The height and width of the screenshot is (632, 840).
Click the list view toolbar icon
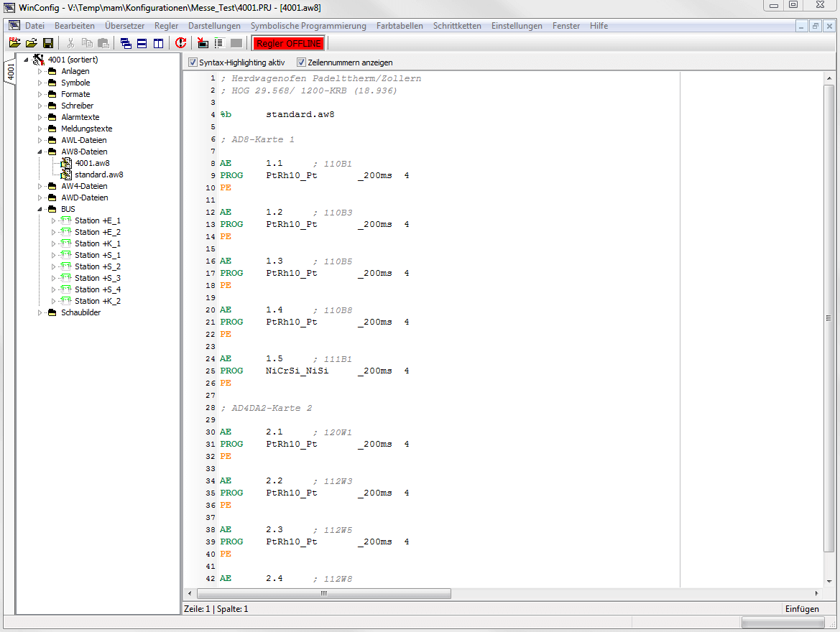point(219,43)
